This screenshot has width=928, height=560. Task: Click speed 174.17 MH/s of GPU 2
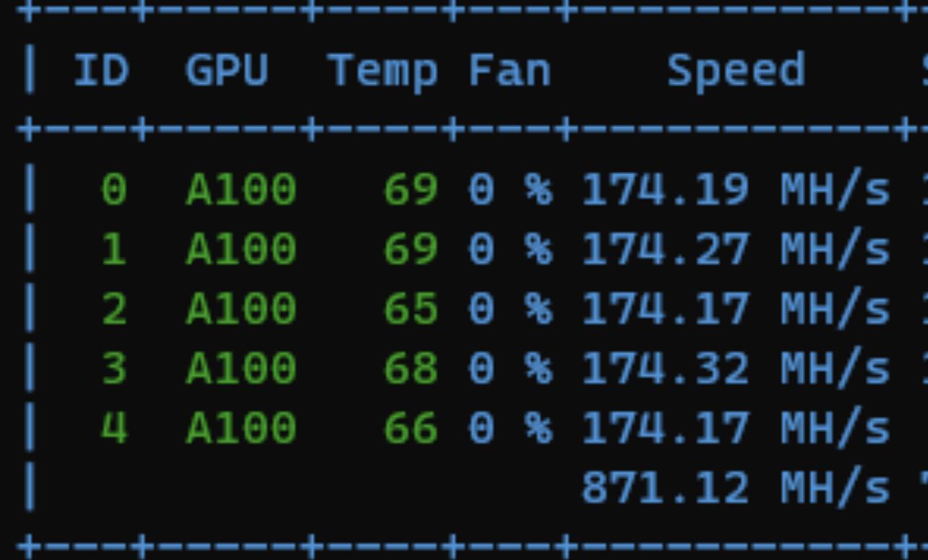click(x=736, y=309)
